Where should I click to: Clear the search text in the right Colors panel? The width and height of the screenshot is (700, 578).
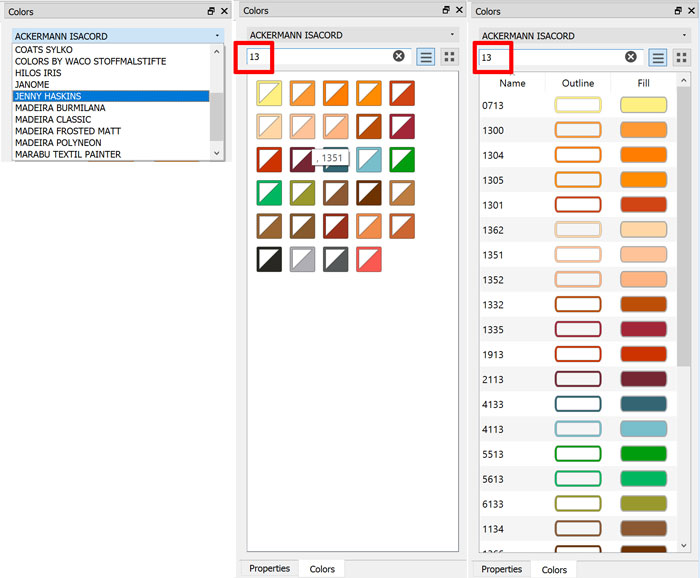pyautogui.click(x=631, y=57)
